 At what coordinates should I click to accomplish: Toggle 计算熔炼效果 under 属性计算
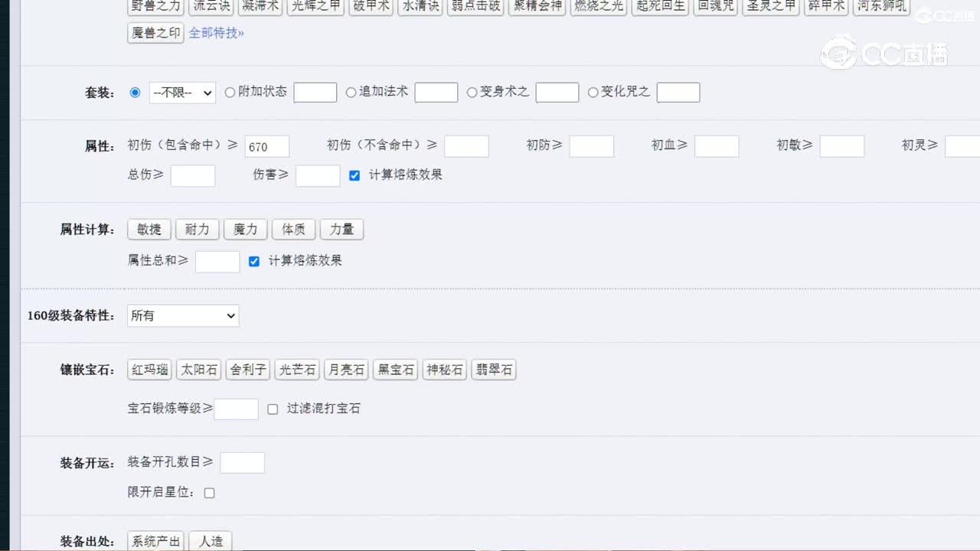[254, 262]
